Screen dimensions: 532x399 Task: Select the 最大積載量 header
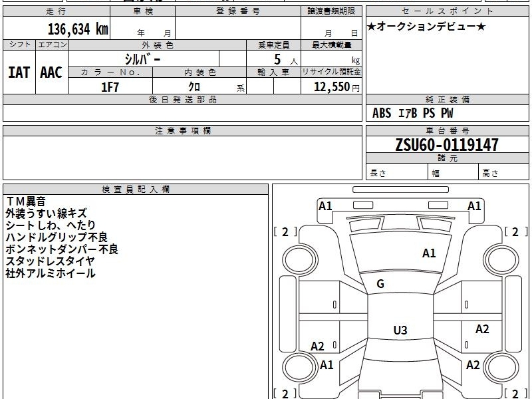point(331,45)
